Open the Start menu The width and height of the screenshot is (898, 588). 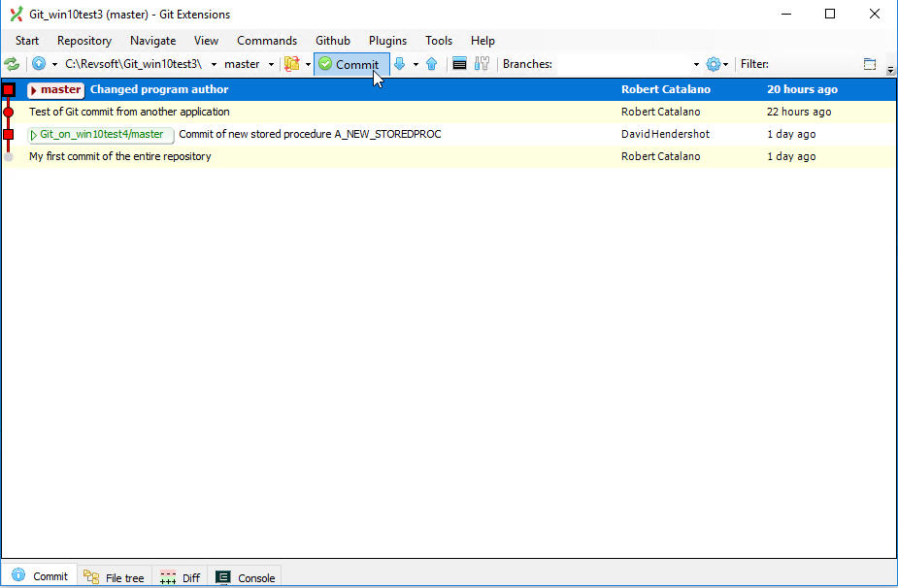(x=27, y=41)
